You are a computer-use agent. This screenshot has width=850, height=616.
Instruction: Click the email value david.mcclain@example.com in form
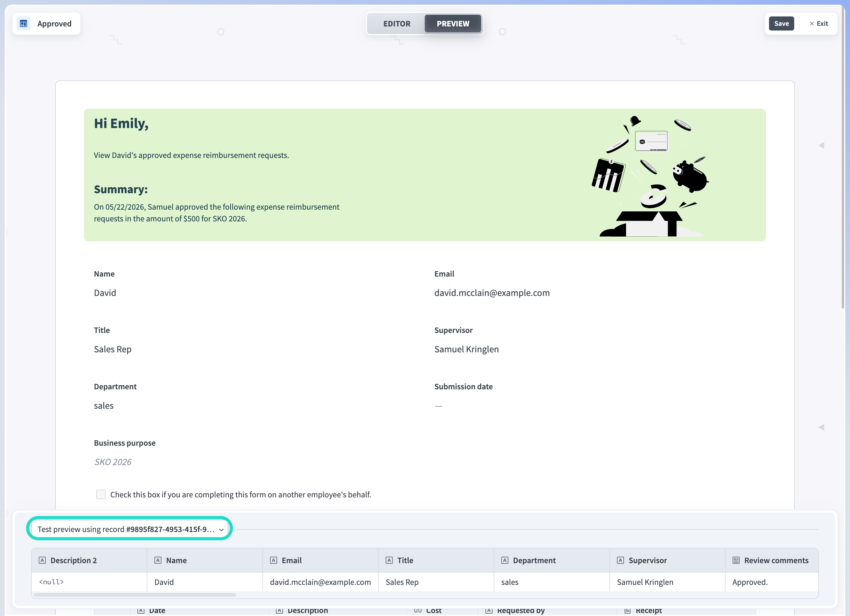coord(492,293)
